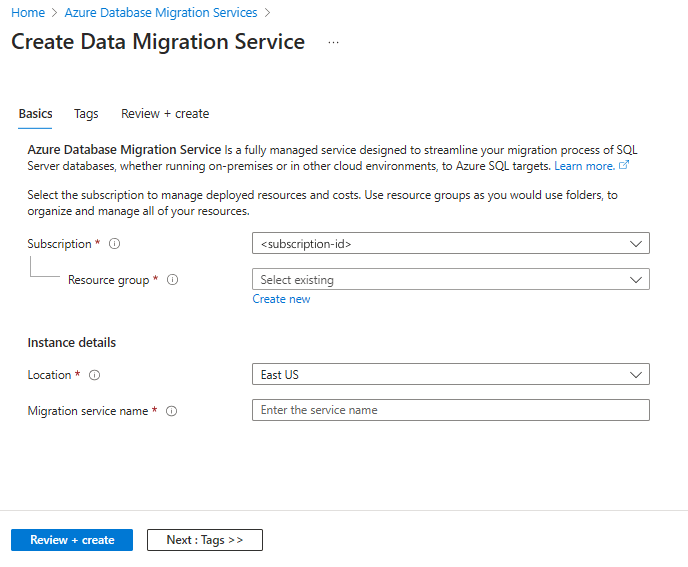Screen dimensions: 688x567
Task: Click the Next : Tags >> button
Action: coord(204,540)
